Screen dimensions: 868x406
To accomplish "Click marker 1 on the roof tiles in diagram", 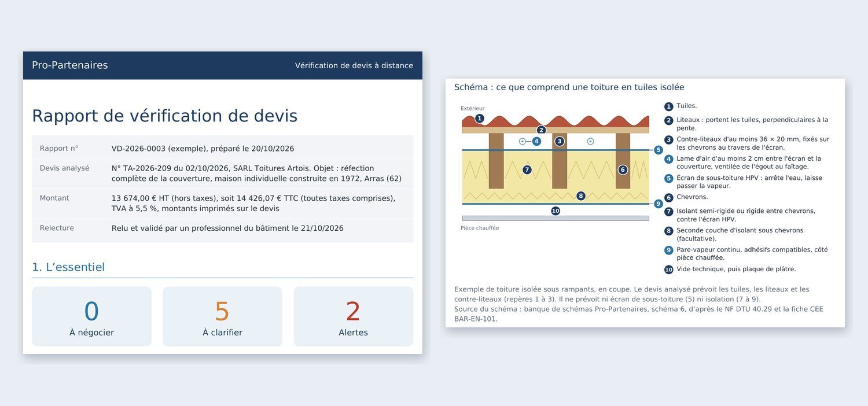I will point(479,118).
